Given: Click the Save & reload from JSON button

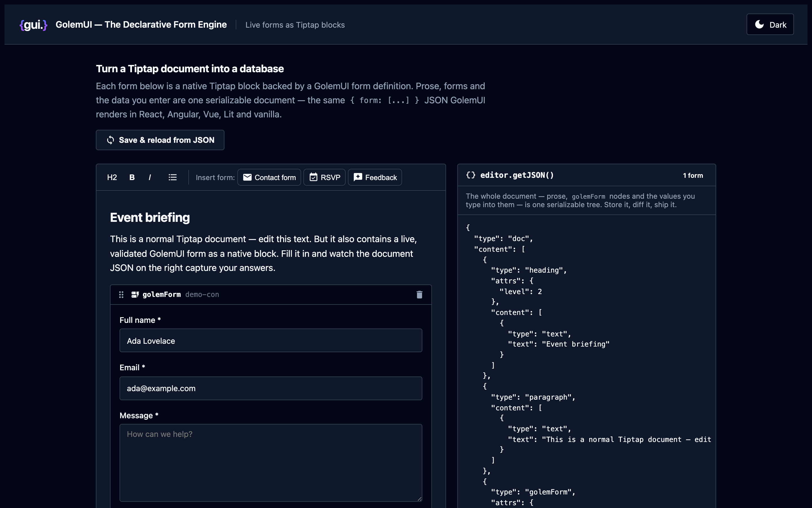Looking at the screenshot, I should tap(160, 140).
